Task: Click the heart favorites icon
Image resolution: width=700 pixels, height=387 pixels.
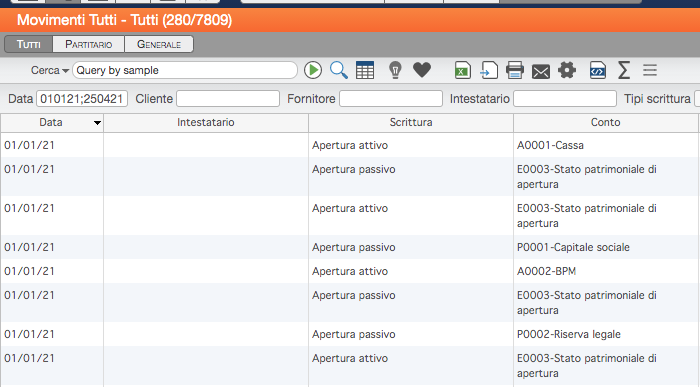Action: 422,70
